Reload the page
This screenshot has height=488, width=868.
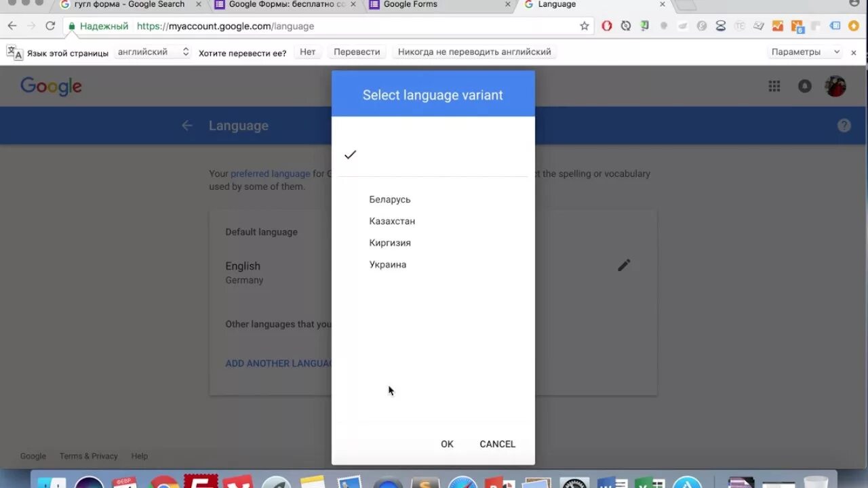tap(50, 26)
